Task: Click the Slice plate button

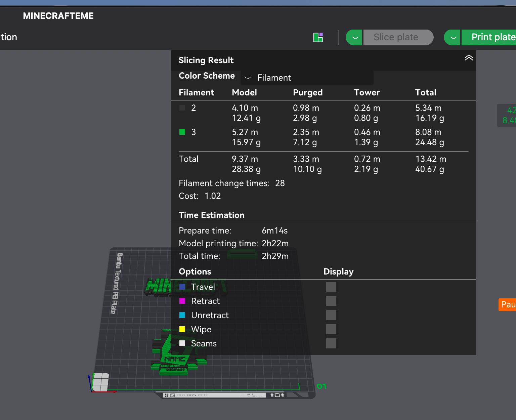Action: [x=398, y=37]
